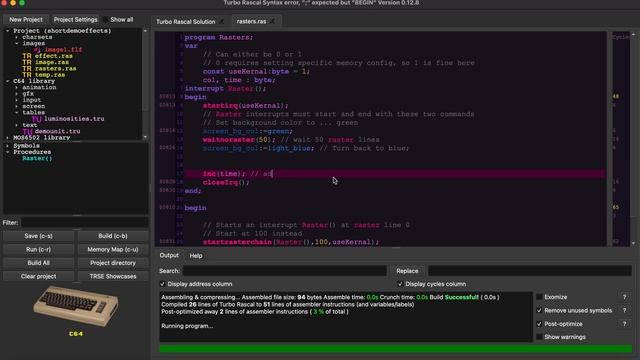This screenshot has width=640, height=360.
Task: Open the effect.ras file
Action: click(x=53, y=56)
